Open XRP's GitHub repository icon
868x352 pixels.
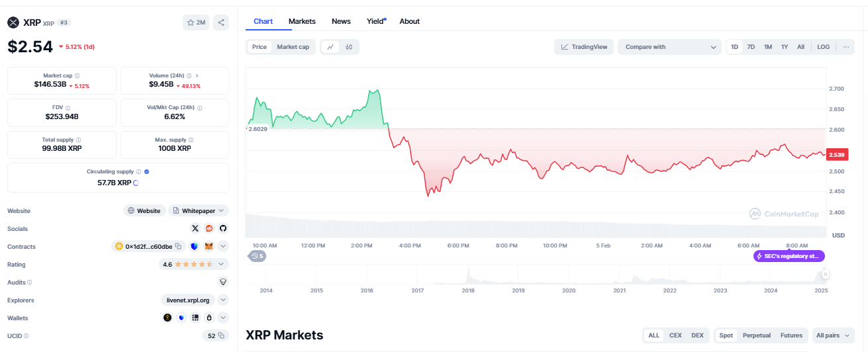click(x=223, y=228)
